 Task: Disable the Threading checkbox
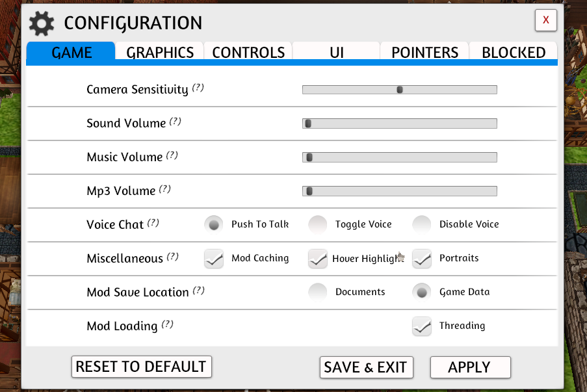point(422,326)
